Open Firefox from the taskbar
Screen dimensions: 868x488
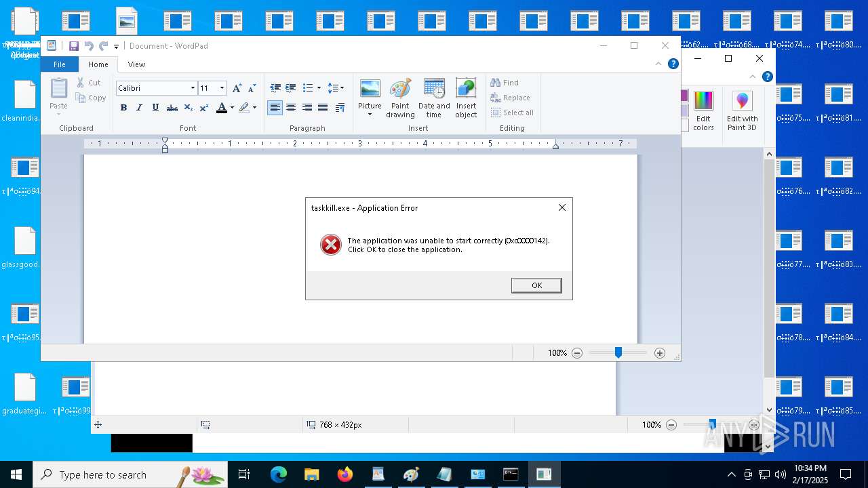pyautogui.click(x=345, y=474)
